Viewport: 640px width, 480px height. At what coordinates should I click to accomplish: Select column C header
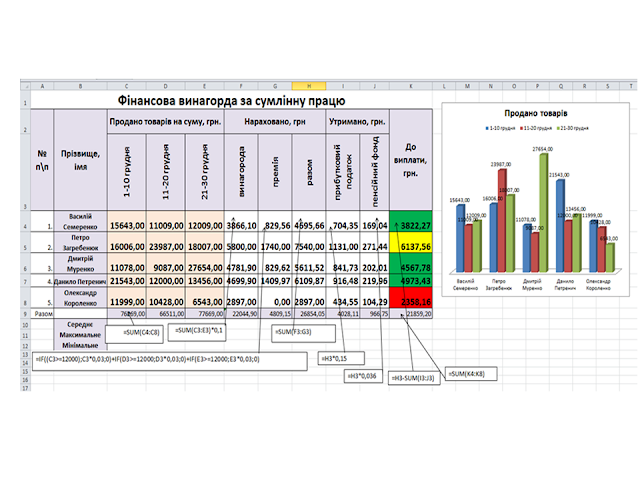tap(127, 86)
